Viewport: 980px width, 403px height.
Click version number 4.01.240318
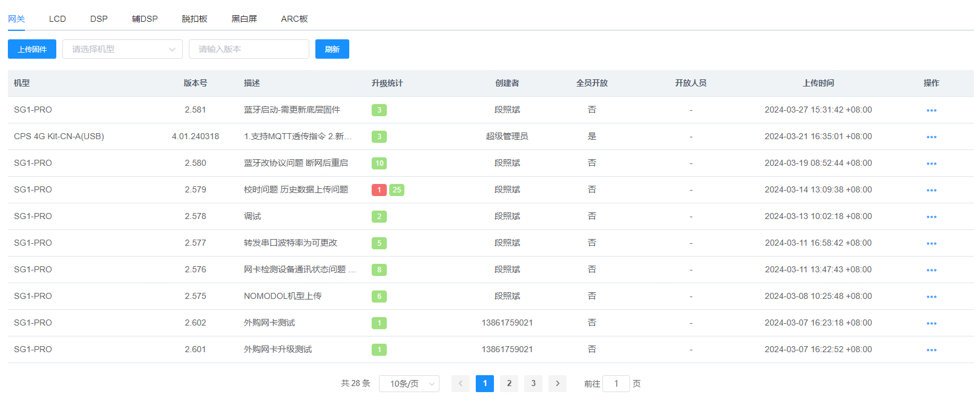click(x=196, y=136)
